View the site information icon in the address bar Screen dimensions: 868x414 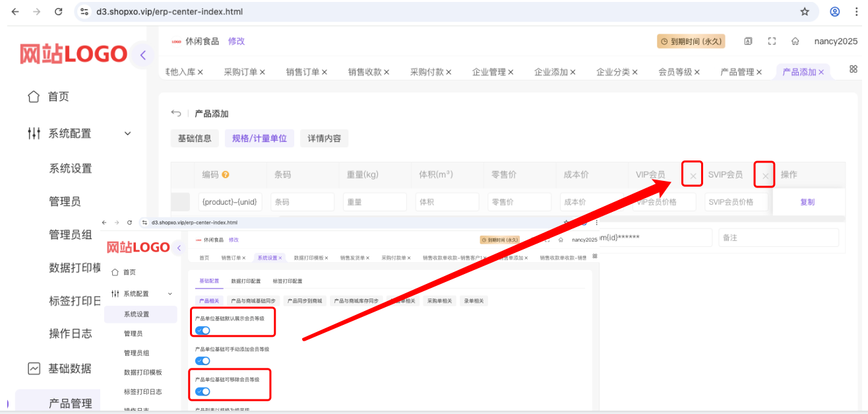tap(83, 11)
